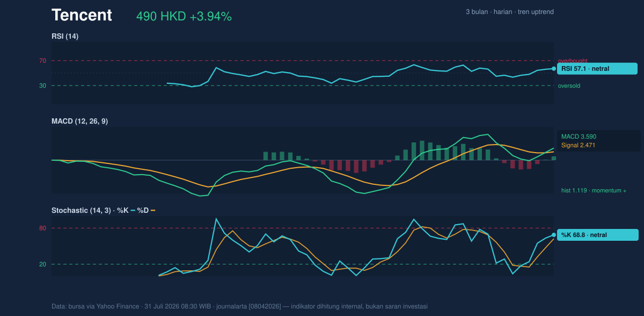Click the Tencent title

[x=82, y=16]
